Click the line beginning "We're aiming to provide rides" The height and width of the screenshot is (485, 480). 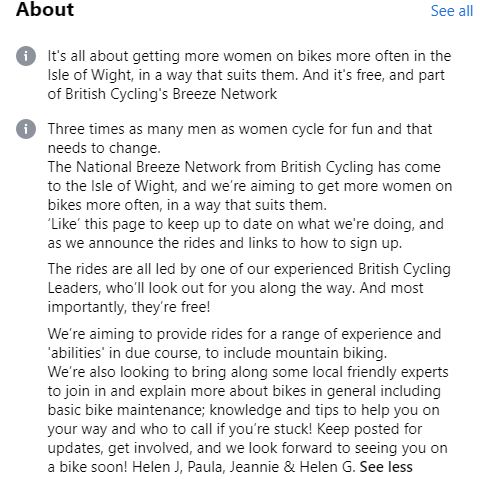244,334
